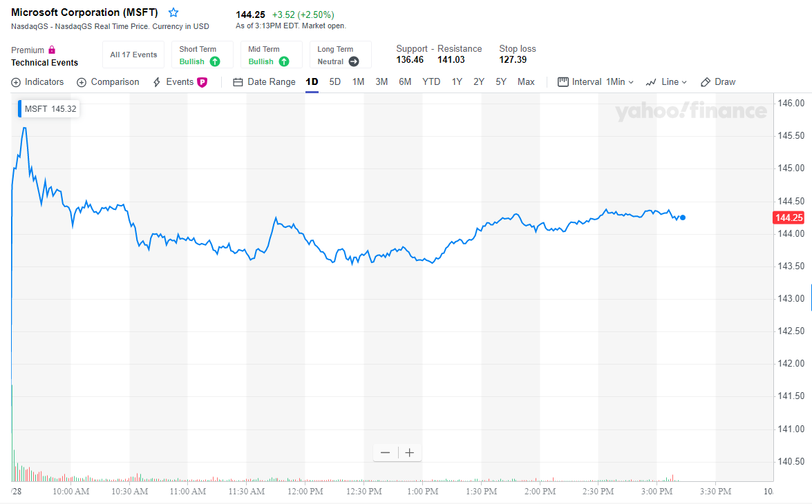This screenshot has width=812, height=504.
Task: Open Indicators via the plus icon
Action: pyautogui.click(x=16, y=82)
